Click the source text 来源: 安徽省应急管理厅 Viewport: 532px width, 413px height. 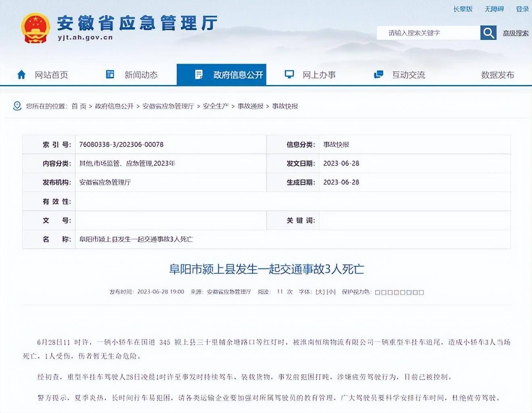coord(221,292)
